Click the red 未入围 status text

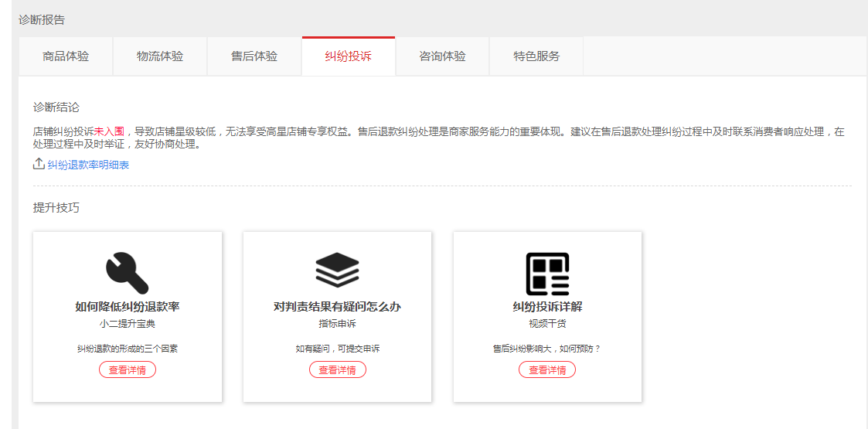(x=109, y=131)
